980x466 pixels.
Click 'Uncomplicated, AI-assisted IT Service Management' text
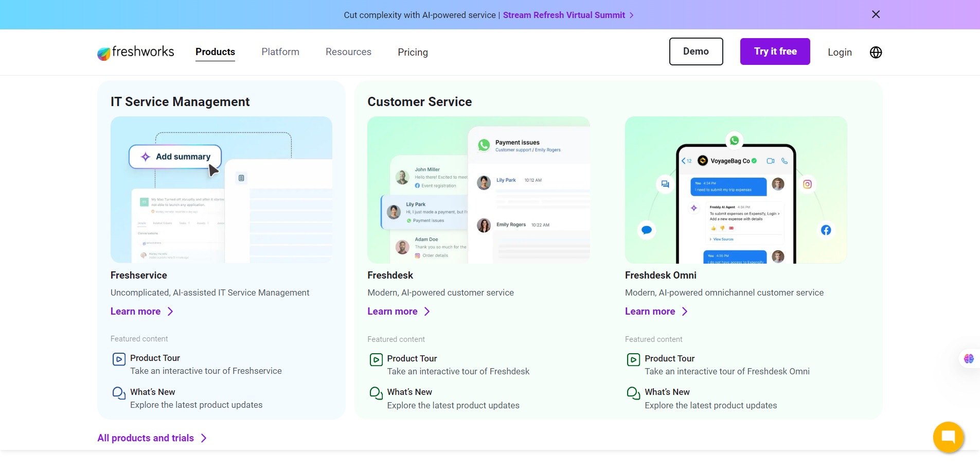click(x=210, y=292)
